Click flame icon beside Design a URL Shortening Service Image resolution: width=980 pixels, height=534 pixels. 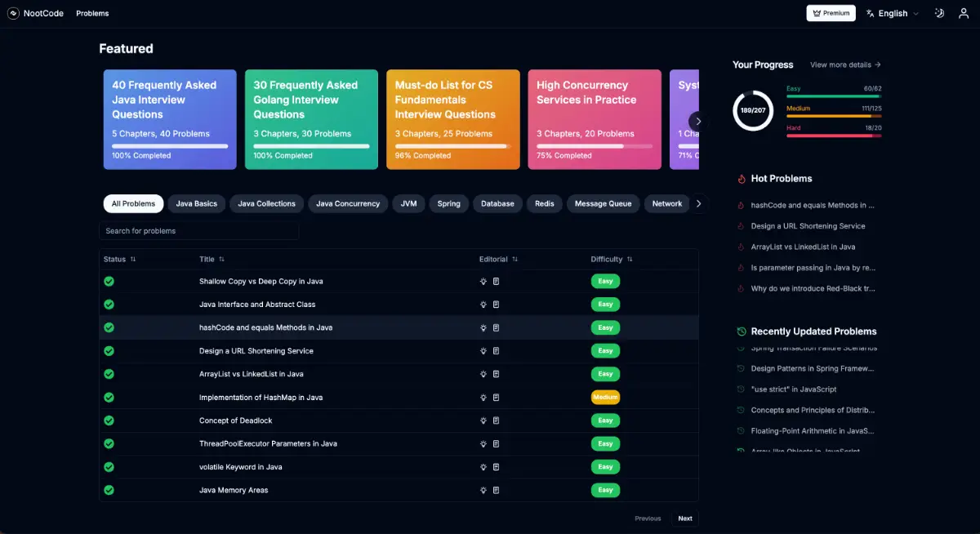click(741, 226)
